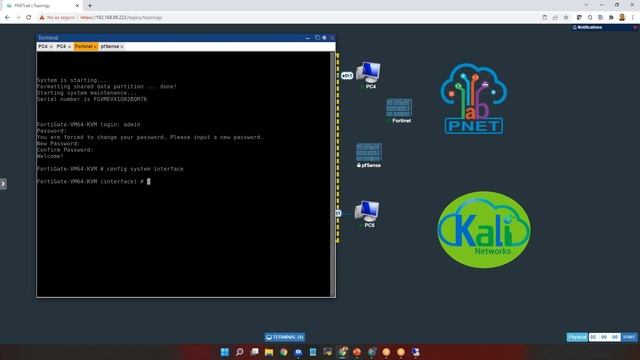This screenshot has width=640, height=360.
Task: Click the eth1 interface label near PC4
Action: click(x=347, y=76)
